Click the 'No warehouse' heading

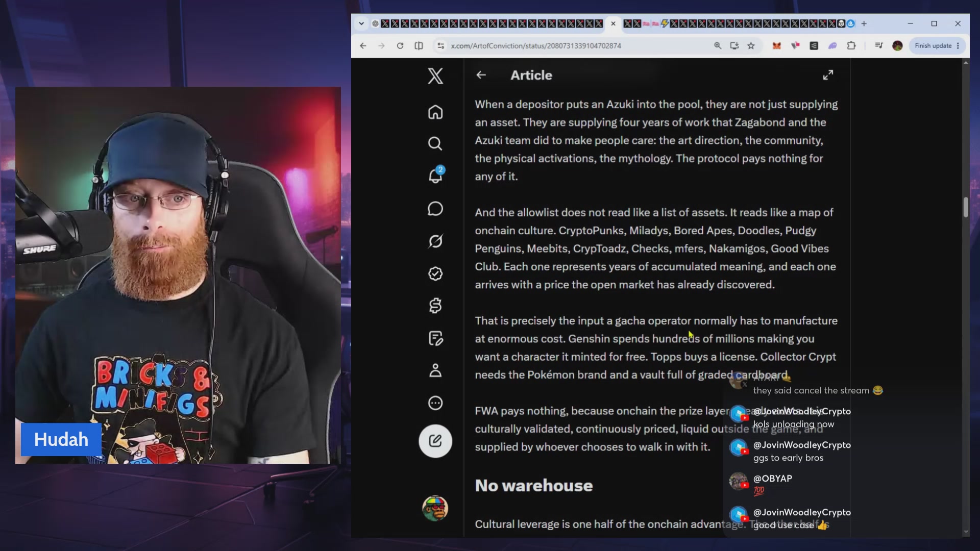pos(534,485)
